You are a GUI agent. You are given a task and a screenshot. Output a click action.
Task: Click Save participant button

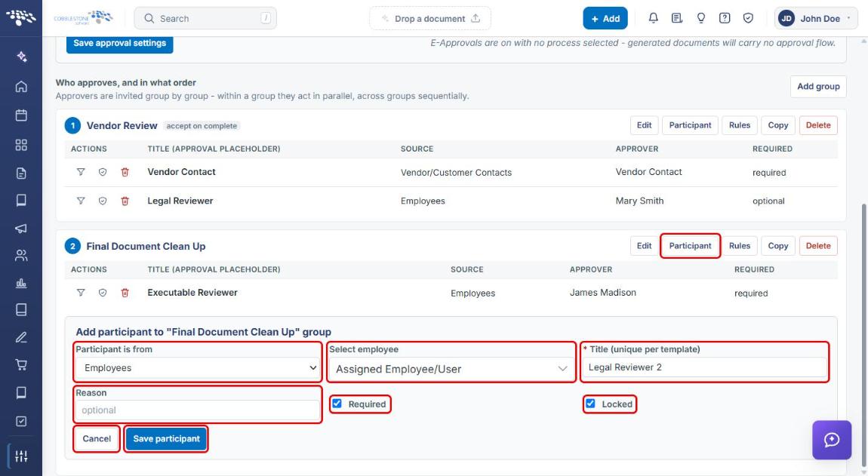pos(166,438)
